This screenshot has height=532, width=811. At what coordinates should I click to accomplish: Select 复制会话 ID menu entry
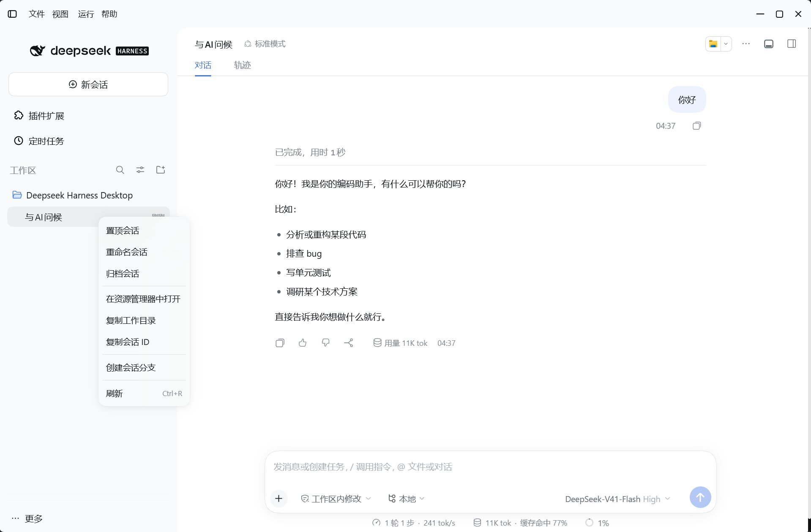click(x=144, y=342)
